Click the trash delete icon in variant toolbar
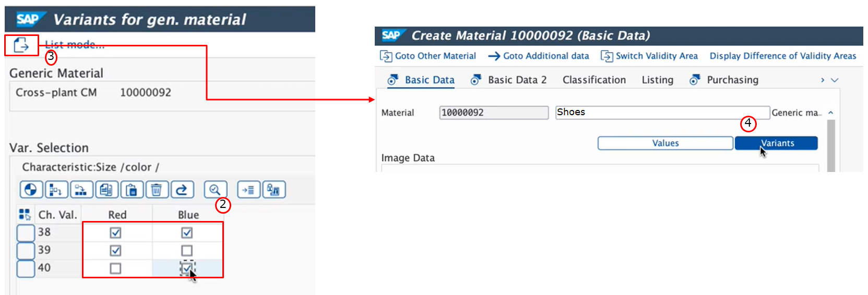 point(157,190)
